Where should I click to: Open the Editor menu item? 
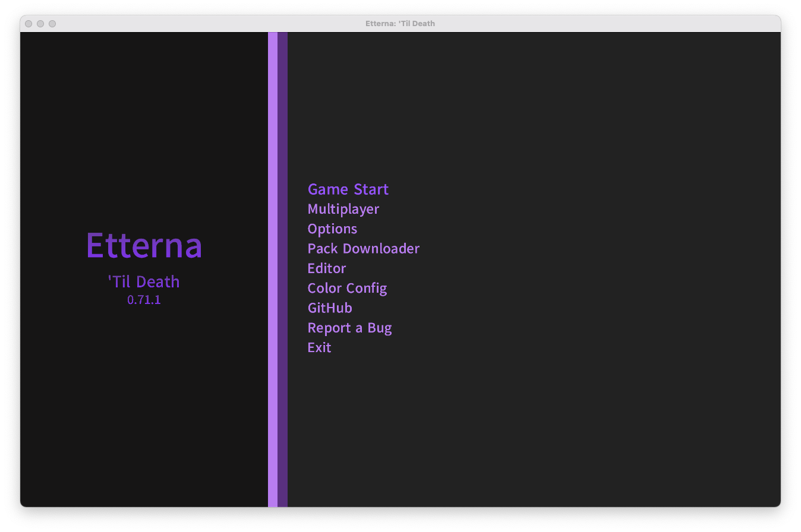pyautogui.click(x=326, y=268)
